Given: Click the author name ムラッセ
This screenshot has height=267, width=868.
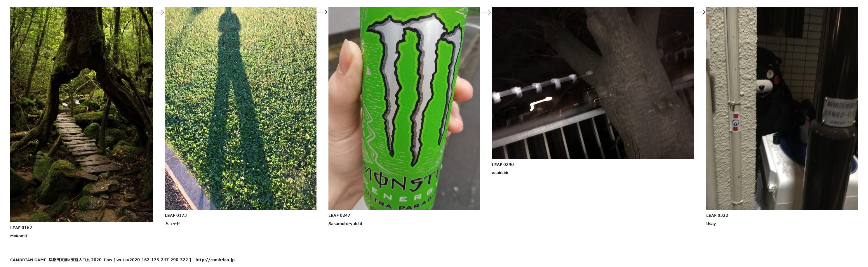Looking at the screenshot, I should click(x=173, y=223).
